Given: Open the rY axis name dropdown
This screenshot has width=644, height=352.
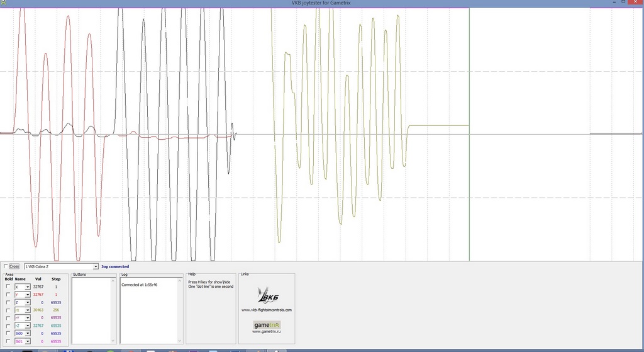Looking at the screenshot, I should (x=28, y=318).
